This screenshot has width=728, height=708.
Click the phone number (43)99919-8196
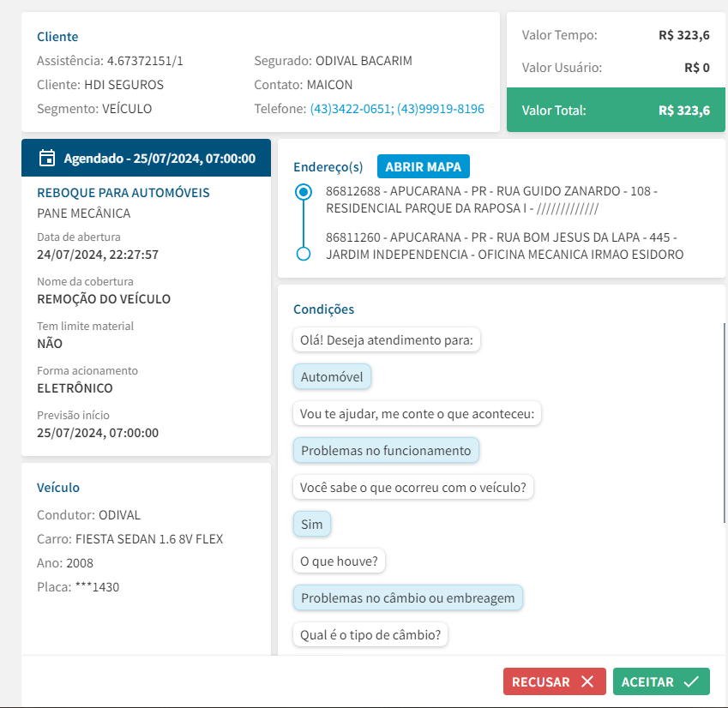point(441,109)
